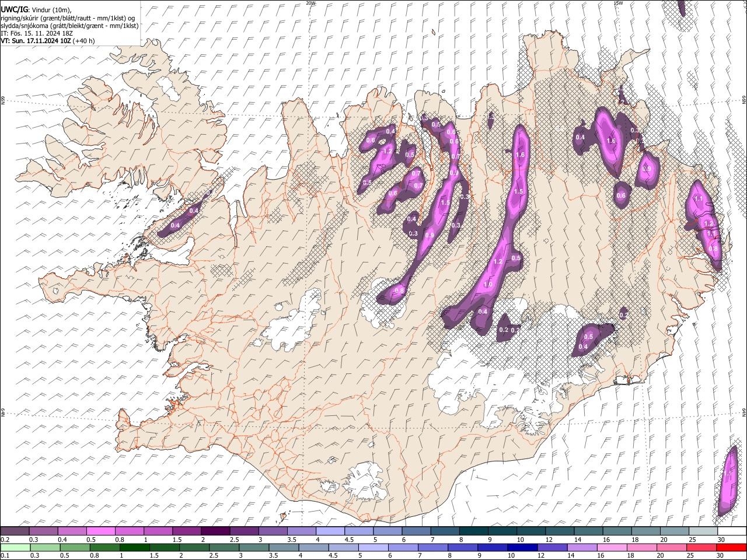The height and width of the screenshot is (560, 747).
Task: Choose the dull dark purple 0.2–0.3 snow swatch
Action: (15, 531)
